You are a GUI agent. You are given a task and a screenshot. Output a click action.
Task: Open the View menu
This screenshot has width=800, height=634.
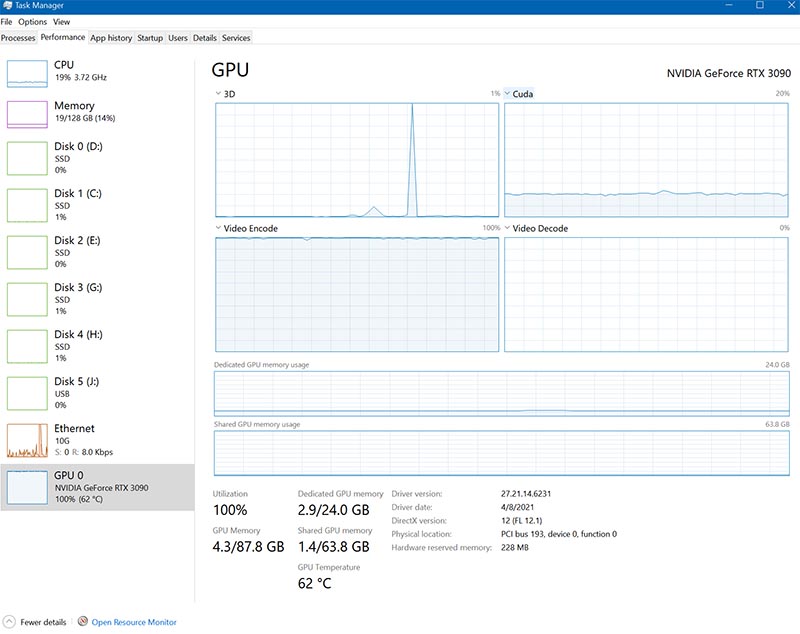(x=61, y=21)
